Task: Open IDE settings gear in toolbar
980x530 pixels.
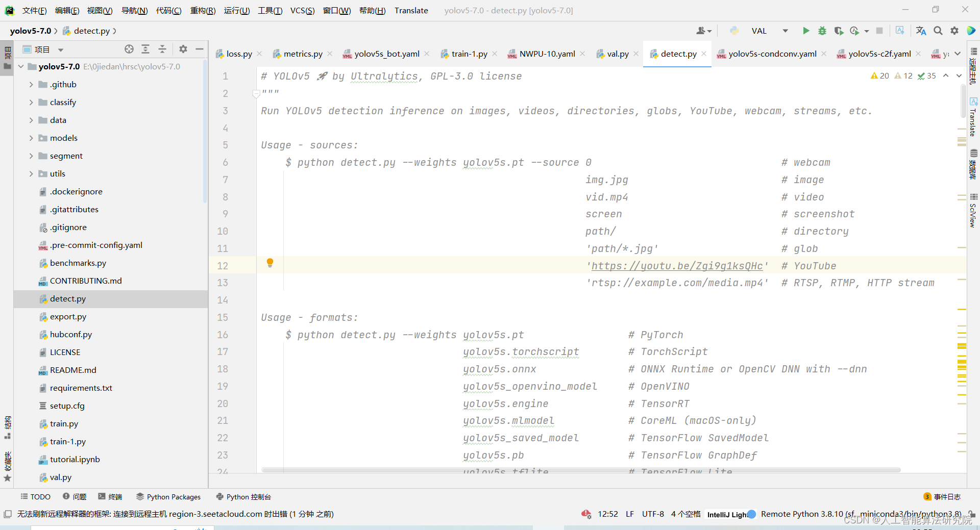Action: pos(954,31)
